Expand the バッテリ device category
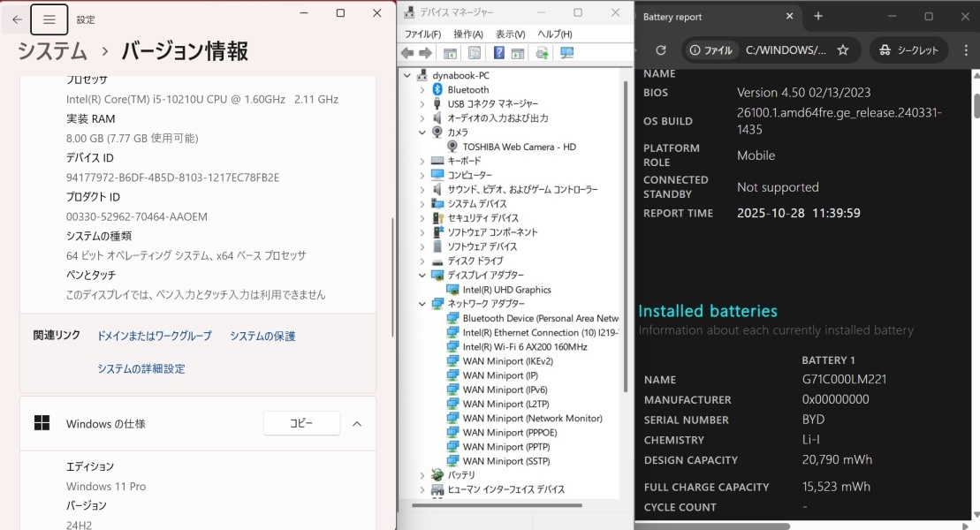The height and width of the screenshot is (530, 980). click(422, 474)
